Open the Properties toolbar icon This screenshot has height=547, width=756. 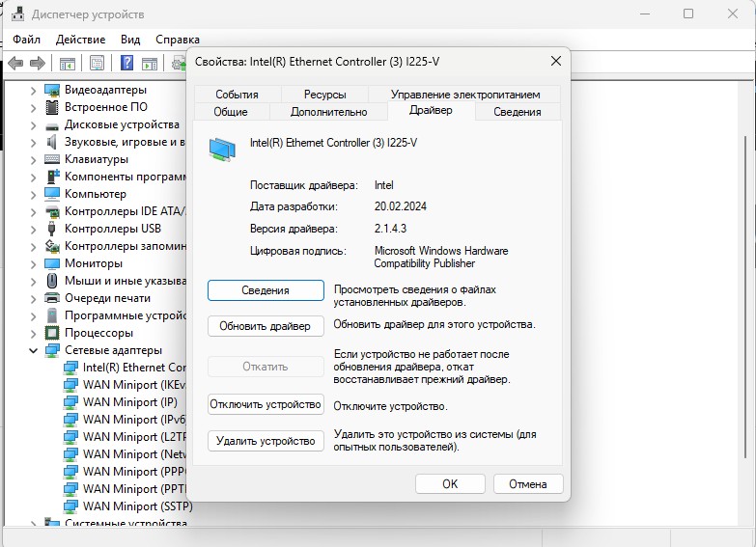(x=97, y=63)
